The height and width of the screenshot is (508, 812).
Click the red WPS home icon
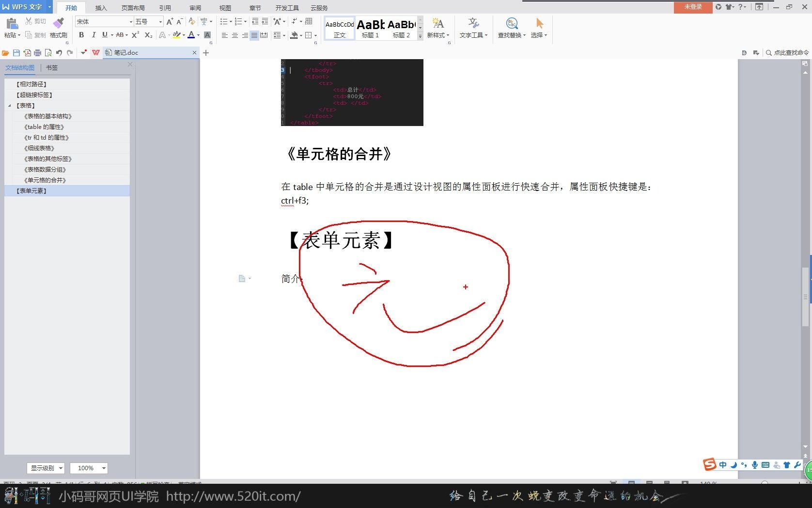tap(96, 52)
